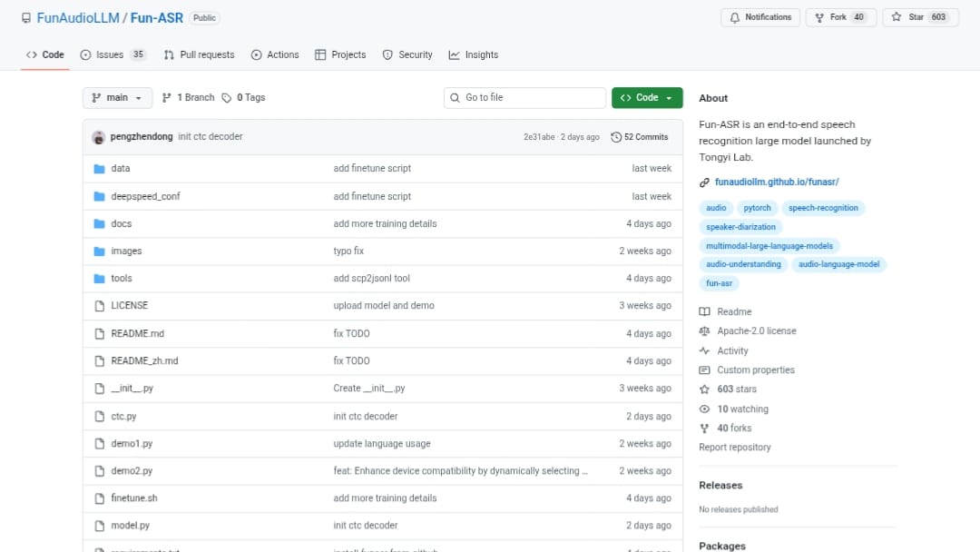980x552 pixels.
Task: Open the Star list dropdown counter
Action: (938, 17)
